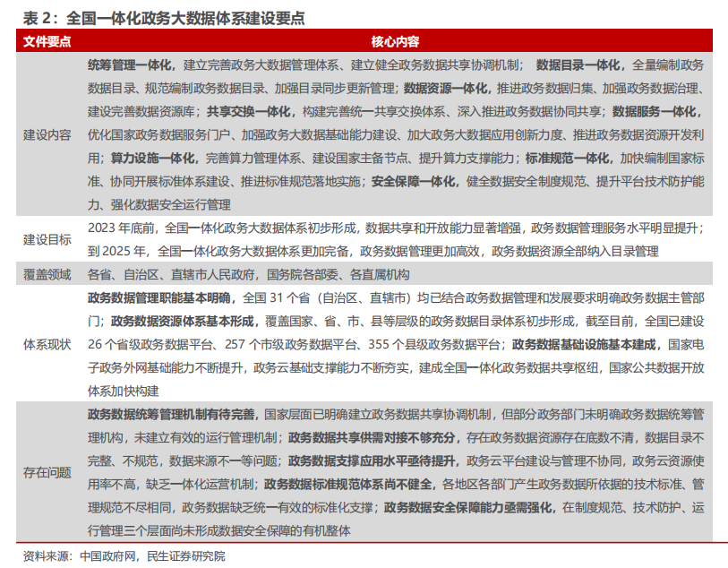Viewport: 728px width, 568px height.
Task: Click bold text 数据服务一体化
Action: (654, 111)
